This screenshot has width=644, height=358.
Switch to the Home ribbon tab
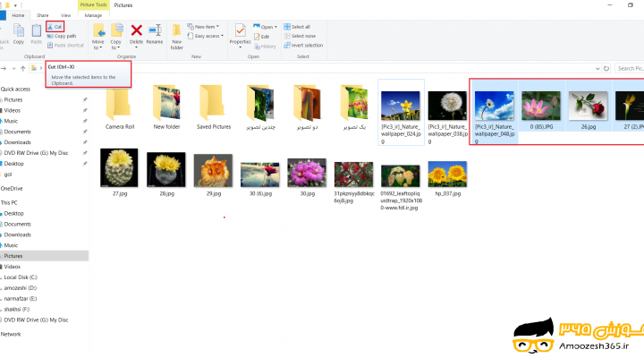click(x=18, y=15)
